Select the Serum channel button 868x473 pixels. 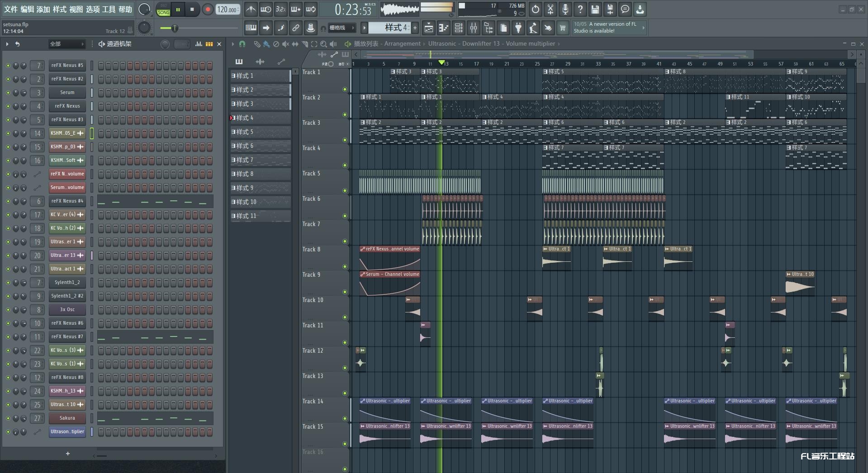(67, 92)
